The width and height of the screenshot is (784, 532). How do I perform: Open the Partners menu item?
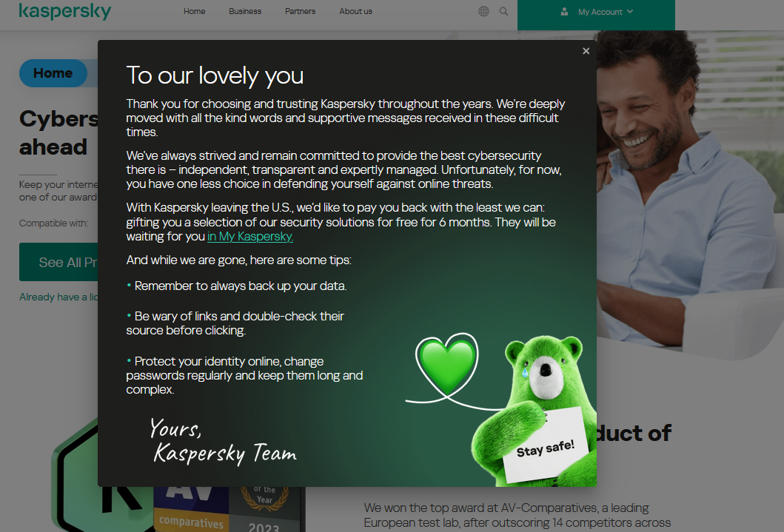click(300, 11)
